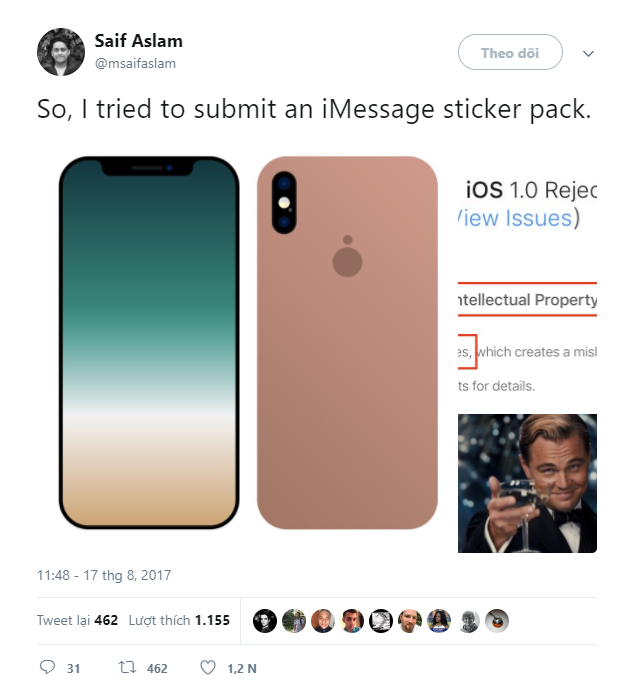Click the reply speech bubble icon
Screen dimensions: 633x696
tap(47, 667)
